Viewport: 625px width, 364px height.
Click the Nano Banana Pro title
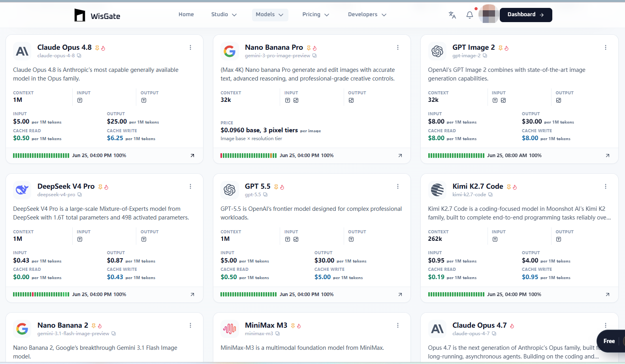274,47
